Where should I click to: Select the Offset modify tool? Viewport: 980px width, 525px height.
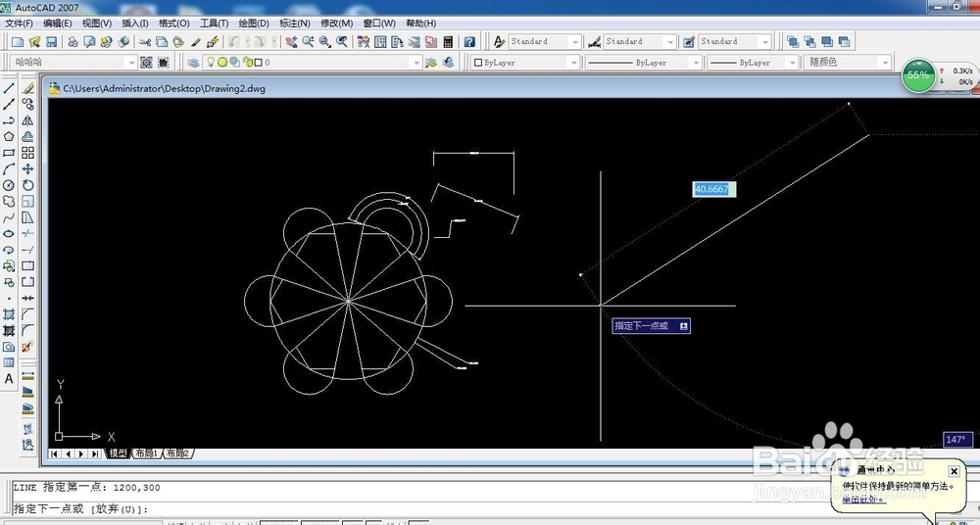28,136
